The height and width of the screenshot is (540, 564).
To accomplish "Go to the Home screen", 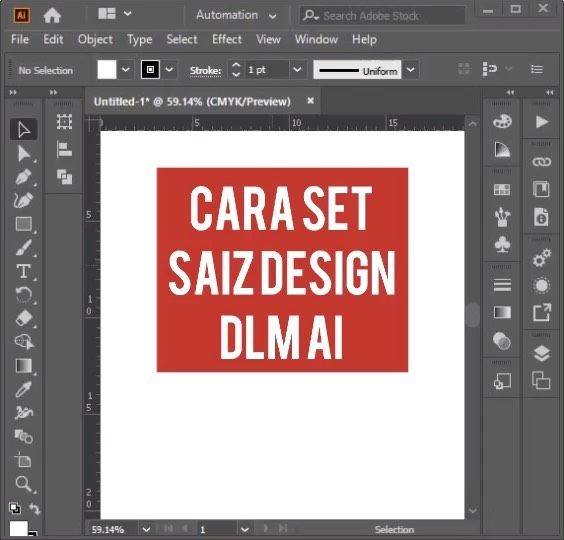I will click(52, 15).
